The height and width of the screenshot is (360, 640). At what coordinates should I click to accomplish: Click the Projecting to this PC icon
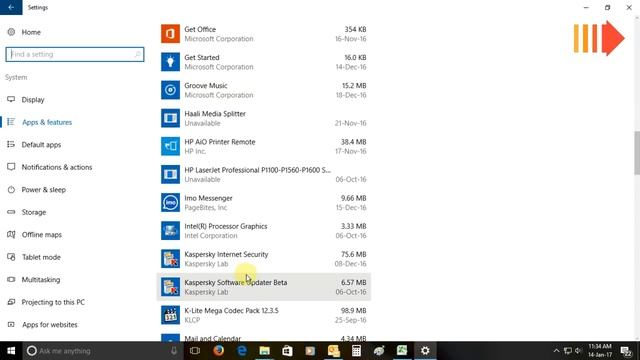coord(11,302)
